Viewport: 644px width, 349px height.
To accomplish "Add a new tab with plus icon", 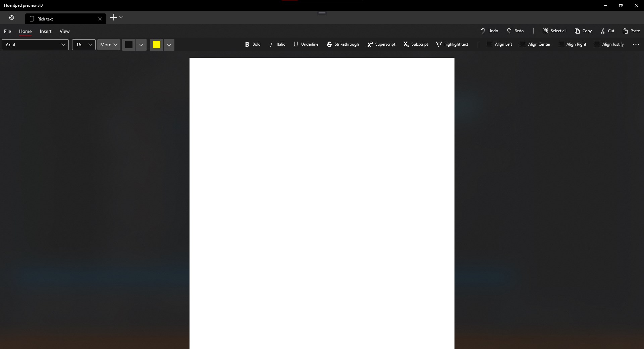I will (x=114, y=17).
